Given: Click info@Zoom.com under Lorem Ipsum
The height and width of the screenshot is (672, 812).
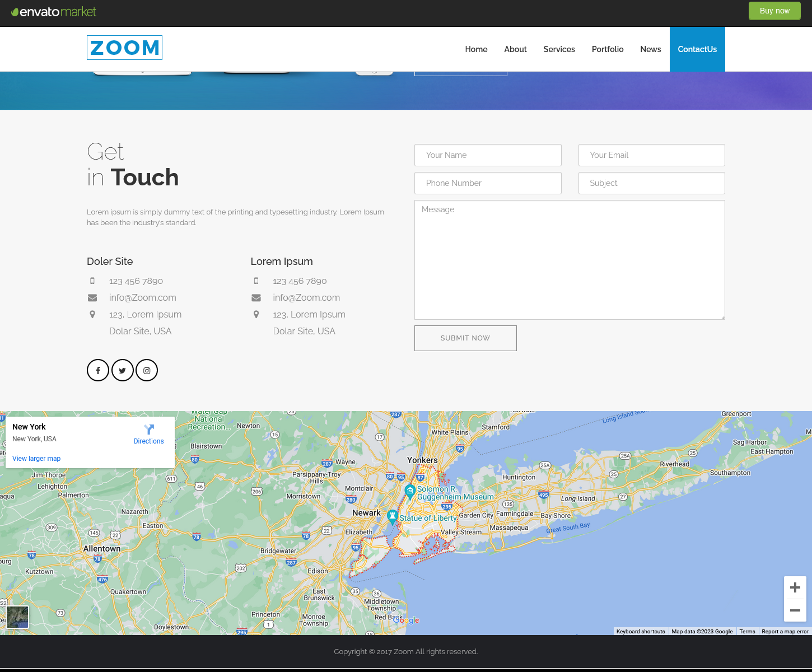Looking at the screenshot, I should pos(306,297).
